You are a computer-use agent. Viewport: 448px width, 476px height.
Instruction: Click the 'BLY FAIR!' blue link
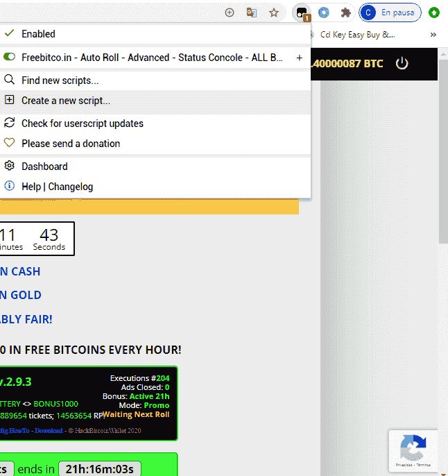pyautogui.click(x=26, y=320)
